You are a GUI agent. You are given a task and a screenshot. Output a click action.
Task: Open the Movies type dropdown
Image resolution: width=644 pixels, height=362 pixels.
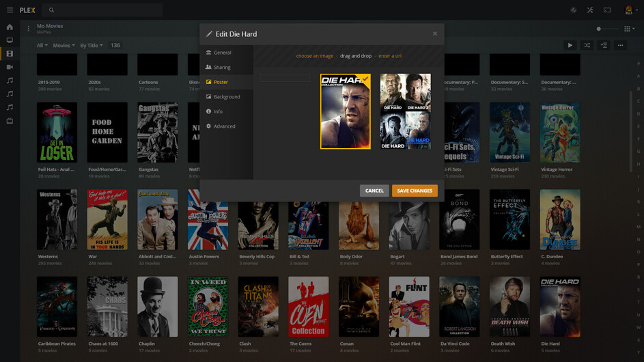[64, 45]
